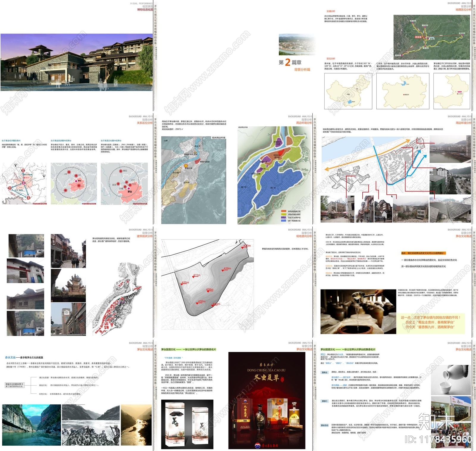Click the green '民俗风貌协调区' legend swatch

tap(284, 214)
